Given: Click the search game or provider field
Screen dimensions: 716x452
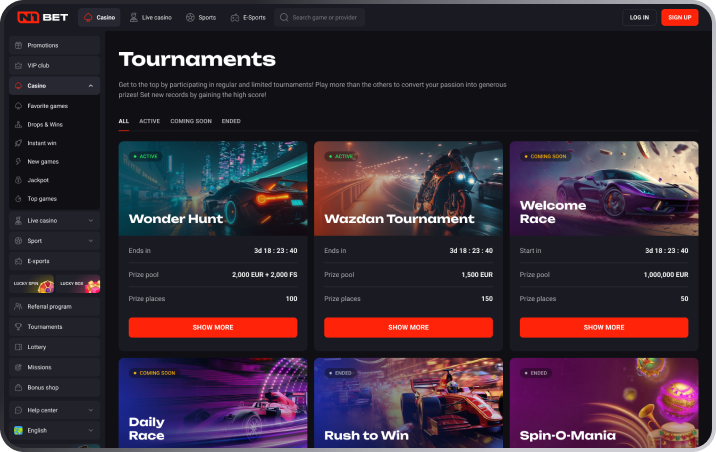Looking at the screenshot, I should (x=319, y=17).
